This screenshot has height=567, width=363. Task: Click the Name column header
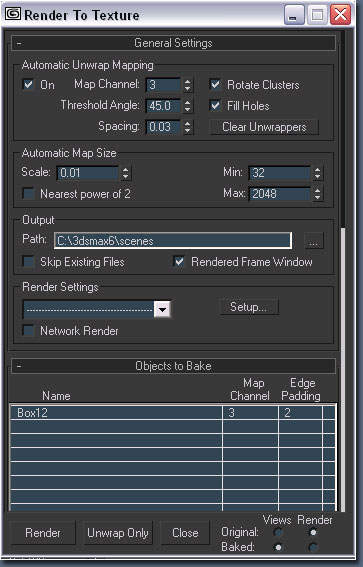(x=56, y=396)
